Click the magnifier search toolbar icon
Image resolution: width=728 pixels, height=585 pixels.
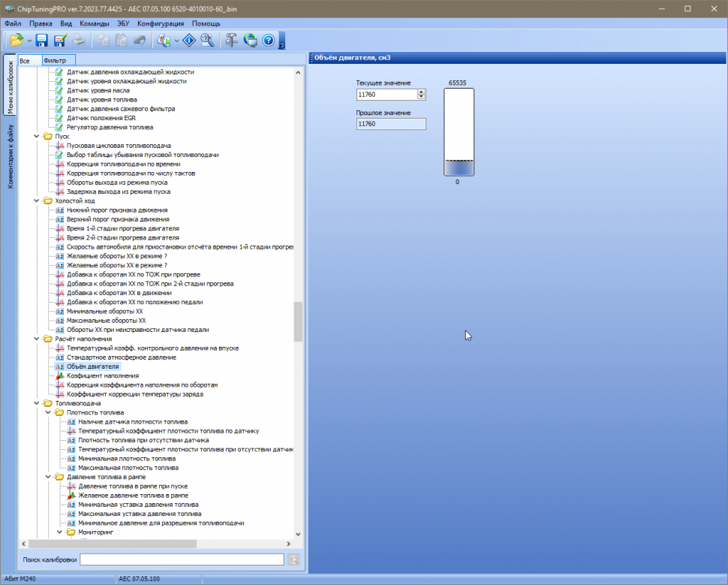(x=208, y=41)
